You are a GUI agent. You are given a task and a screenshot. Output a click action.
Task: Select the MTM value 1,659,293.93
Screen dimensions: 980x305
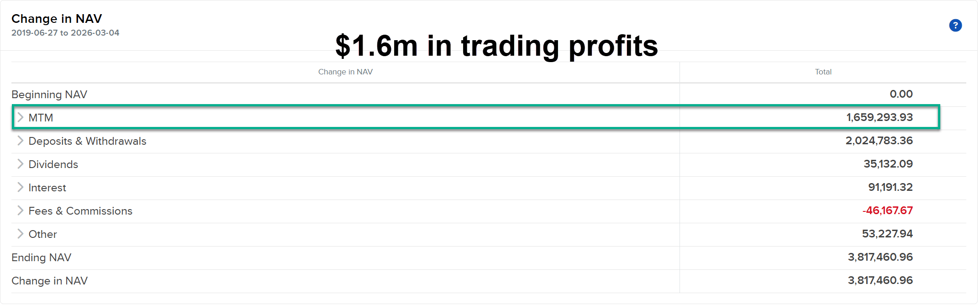click(879, 117)
